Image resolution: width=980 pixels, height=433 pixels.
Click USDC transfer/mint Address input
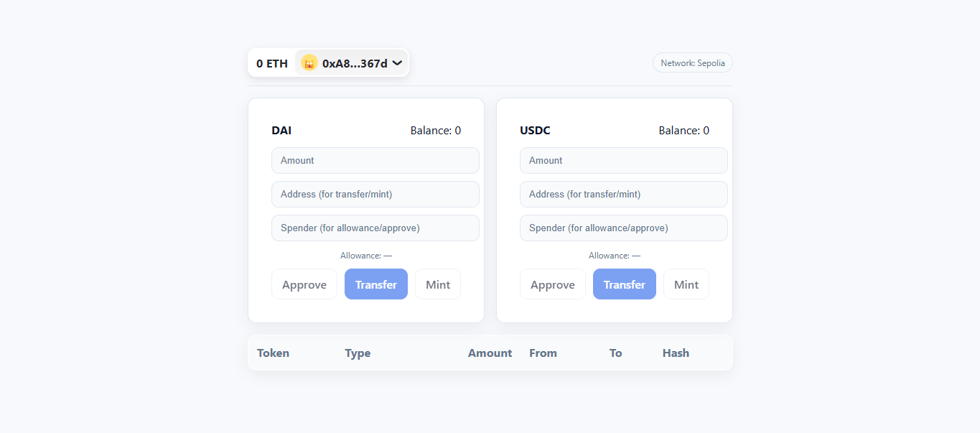click(623, 195)
